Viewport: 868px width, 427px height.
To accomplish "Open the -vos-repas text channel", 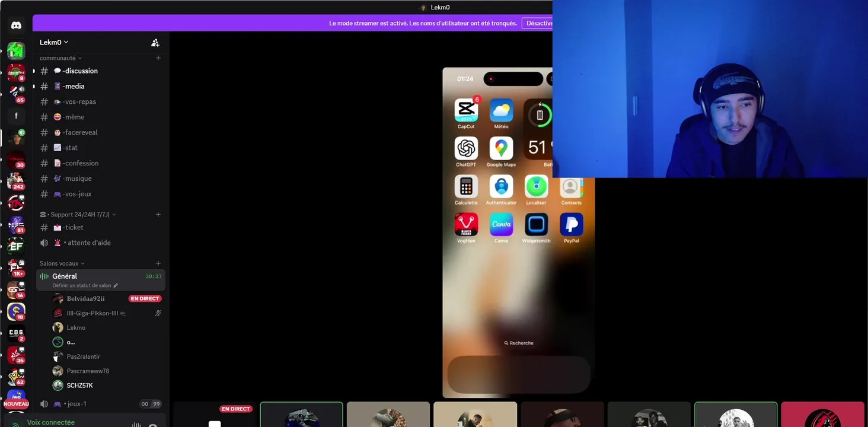I will point(101,102).
